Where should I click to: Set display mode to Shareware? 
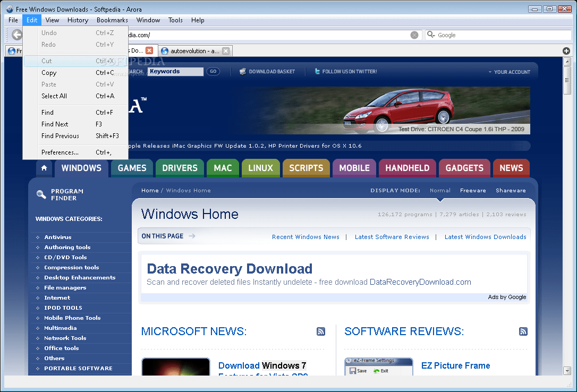pyautogui.click(x=511, y=191)
